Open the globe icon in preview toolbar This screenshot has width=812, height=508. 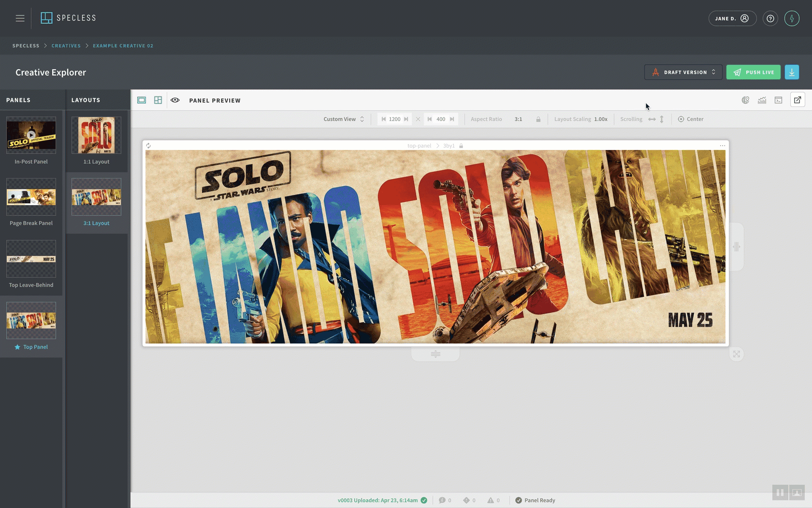(x=746, y=100)
